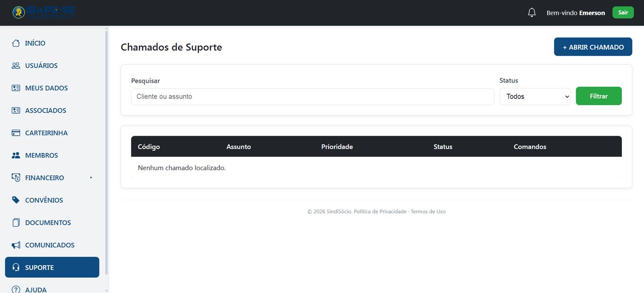Click the sidebar scrollbar down arrow
This screenshot has height=293, width=644.
tap(106, 290)
